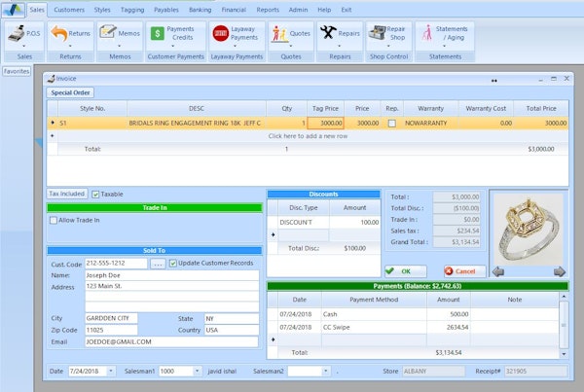Open the Memos ribbon icon
The height and width of the screenshot is (392, 584).
click(x=107, y=35)
